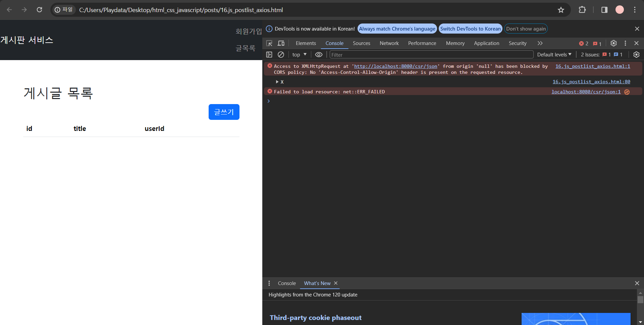Click Switch DevTools to Korean
Image resolution: width=644 pixels, height=325 pixels.
coord(470,29)
